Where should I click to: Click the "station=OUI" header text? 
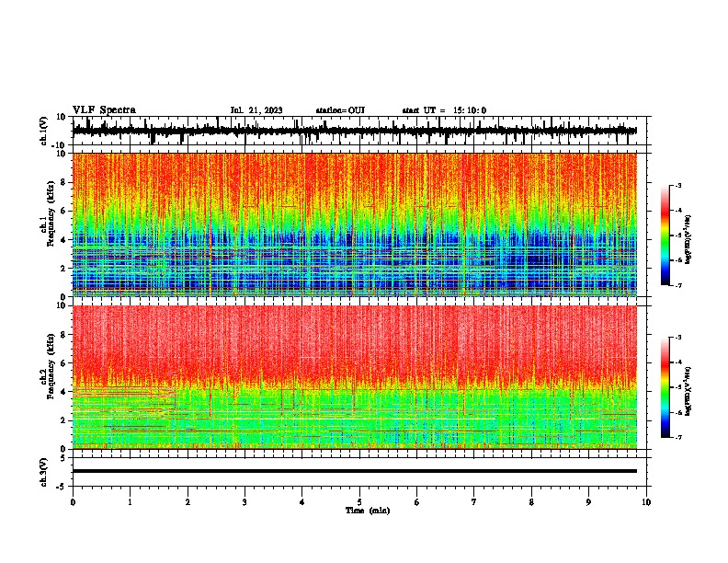(340, 110)
